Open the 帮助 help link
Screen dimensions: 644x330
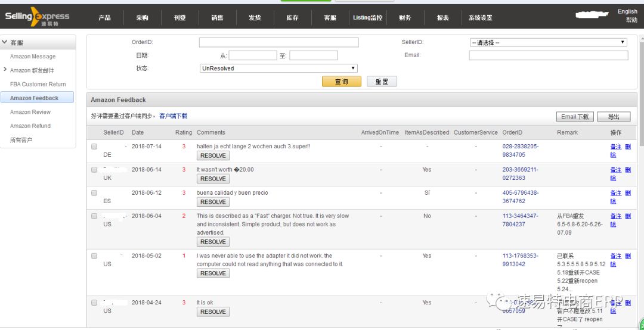pos(631,20)
